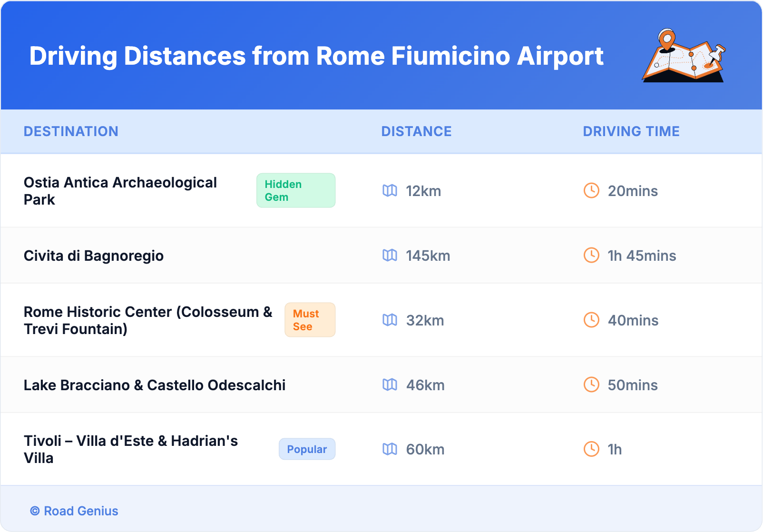
Task: Click the map illustration icon in header
Action: [x=684, y=56]
